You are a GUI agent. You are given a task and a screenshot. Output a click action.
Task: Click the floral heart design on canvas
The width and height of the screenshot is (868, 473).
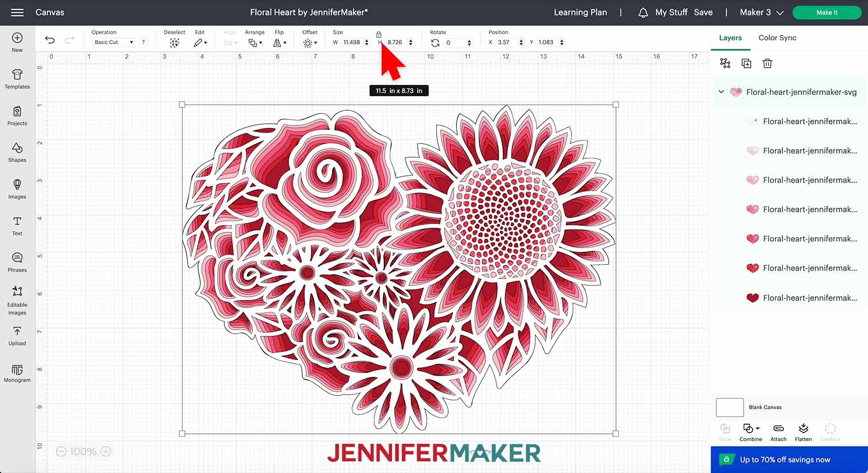(x=399, y=269)
